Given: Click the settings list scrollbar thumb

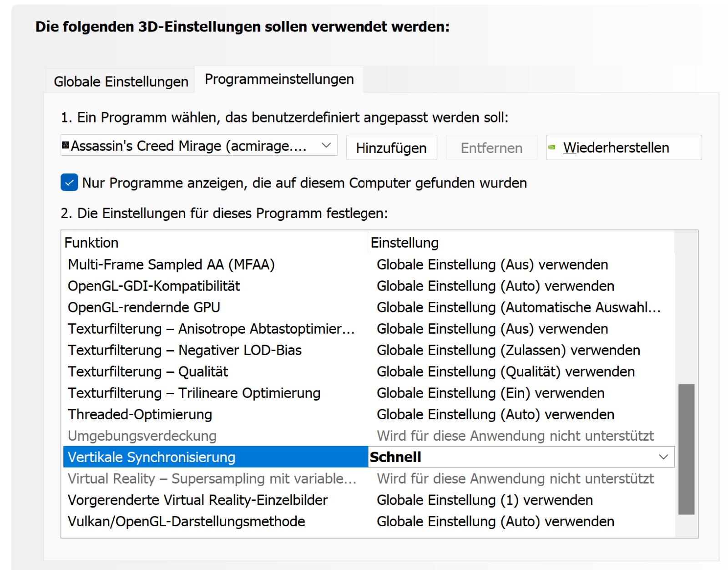Looking at the screenshot, I should [x=686, y=448].
